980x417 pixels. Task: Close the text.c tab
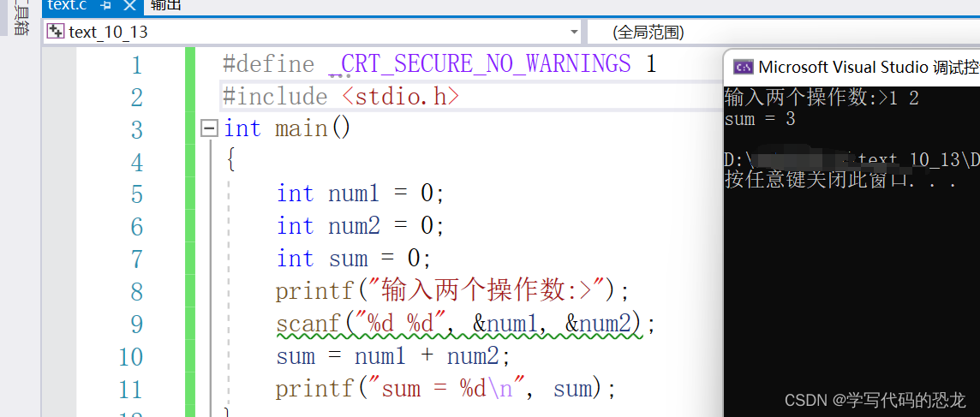click(129, 6)
